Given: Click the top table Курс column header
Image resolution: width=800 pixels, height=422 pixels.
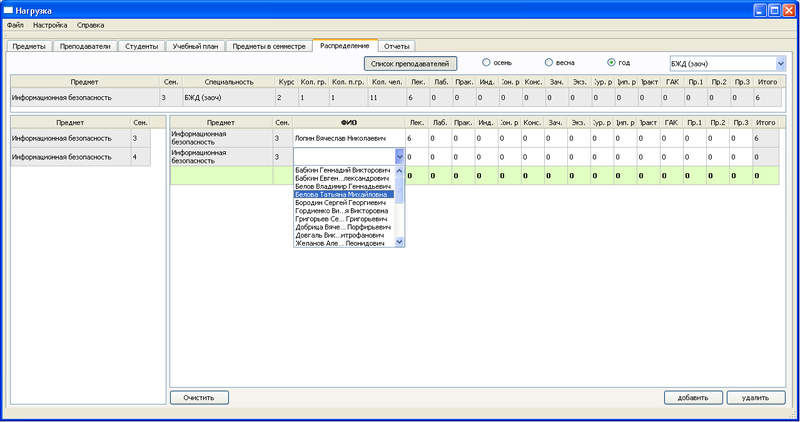Looking at the screenshot, I should pos(287,82).
